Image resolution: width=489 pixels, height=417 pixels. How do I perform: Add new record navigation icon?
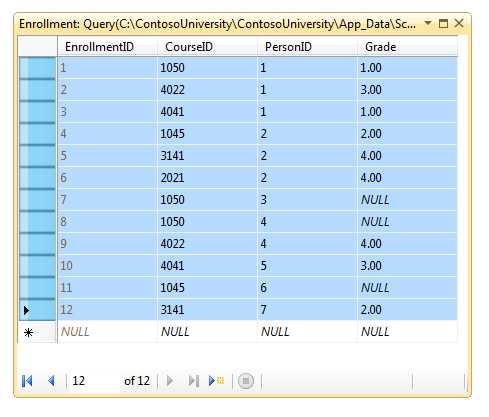click(x=216, y=381)
